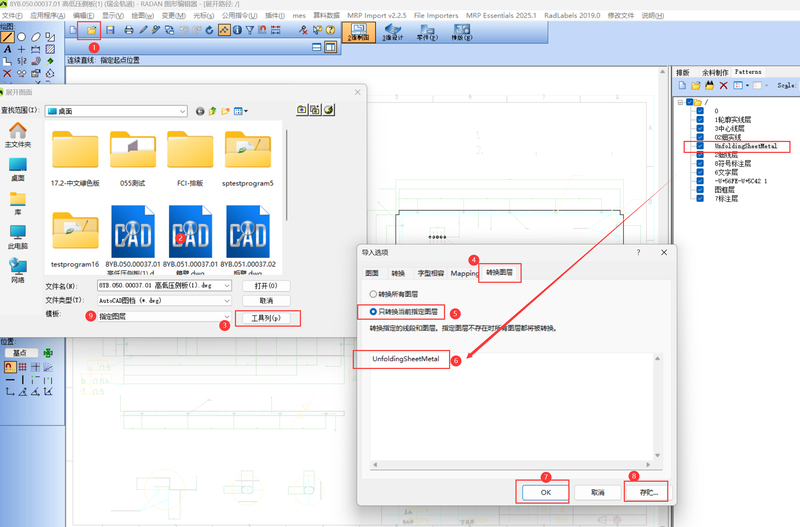This screenshot has width=800, height=527.
Task: Click OK button in import options dialog
Action: coord(543,492)
